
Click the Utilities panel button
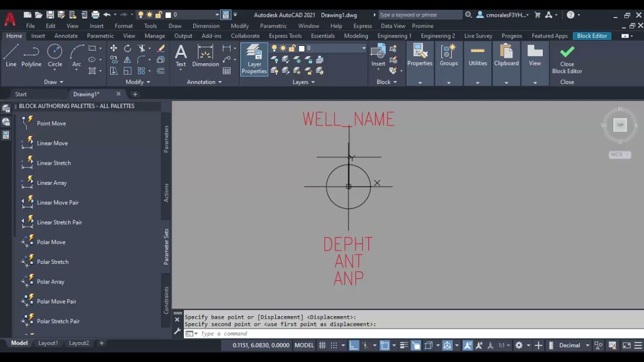tap(477, 55)
